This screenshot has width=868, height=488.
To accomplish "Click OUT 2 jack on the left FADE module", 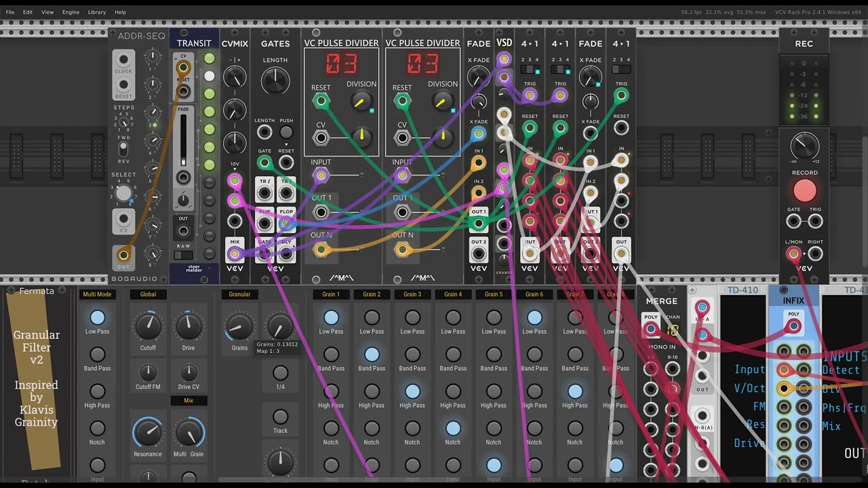I will 479,253.
